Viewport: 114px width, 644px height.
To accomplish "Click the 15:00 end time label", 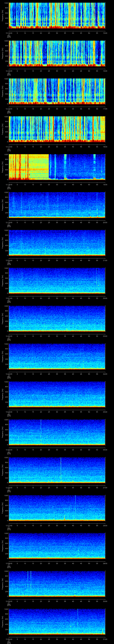I will pyautogui.click(x=105, y=33).
